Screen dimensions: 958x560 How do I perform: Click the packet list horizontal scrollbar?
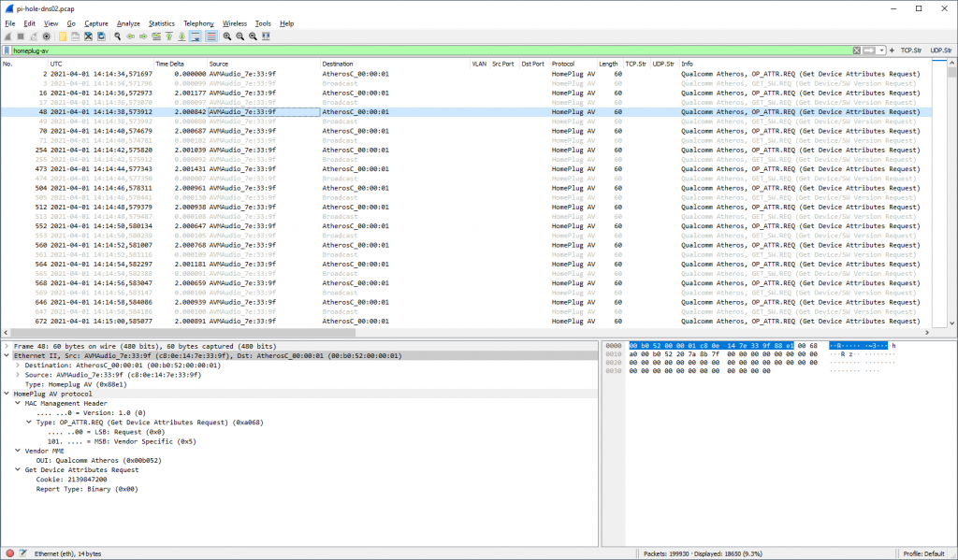(x=468, y=333)
